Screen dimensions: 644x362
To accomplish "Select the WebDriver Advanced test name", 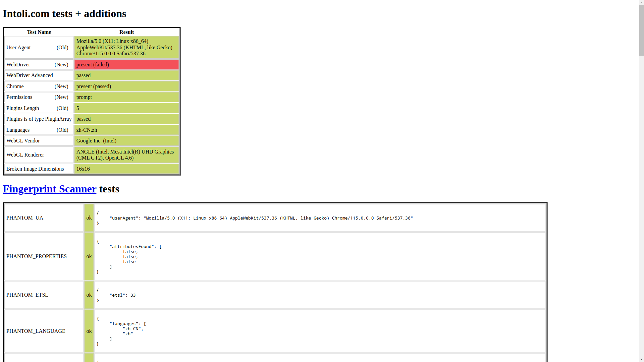I will (30, 75).
